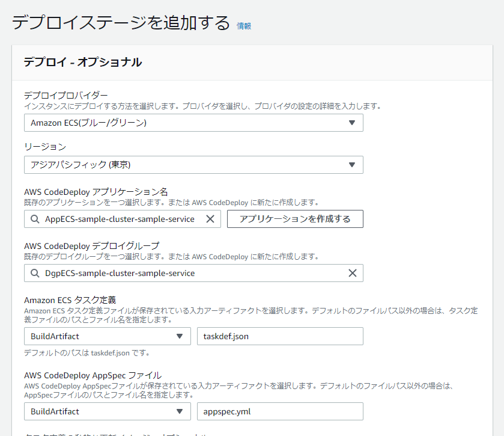504x436 pixels.
Task: Click the デプロイステージを追加する page title
Action: click(x=121, y=22)
